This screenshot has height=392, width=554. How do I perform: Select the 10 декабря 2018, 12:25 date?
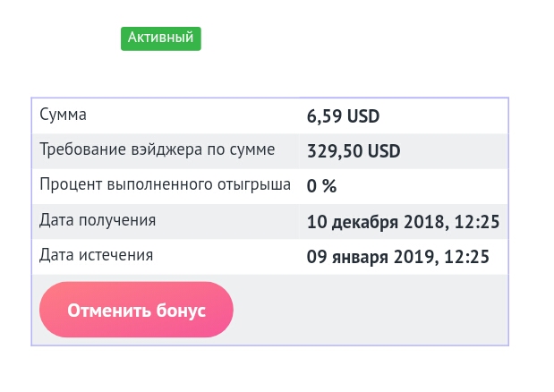click(403, 222)
